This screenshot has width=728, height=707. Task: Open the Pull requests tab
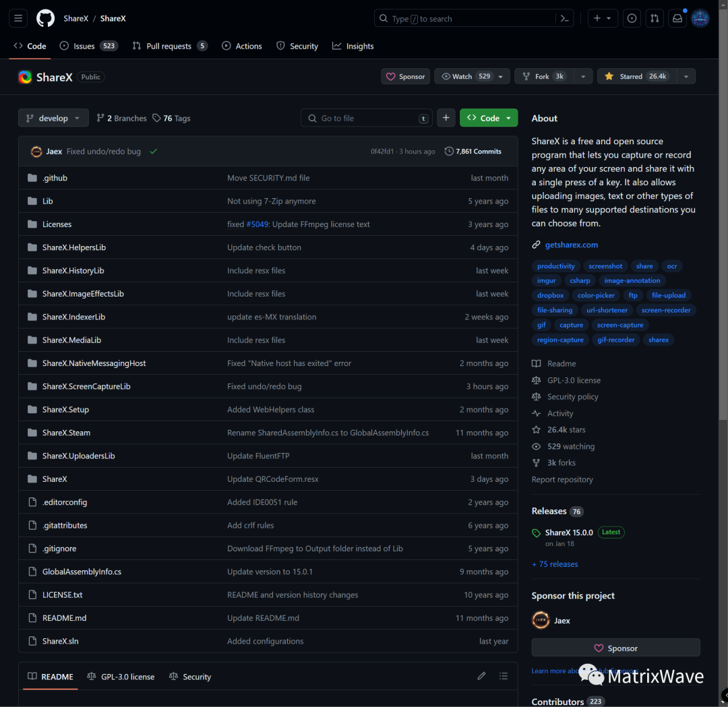(x=169, y=46)
